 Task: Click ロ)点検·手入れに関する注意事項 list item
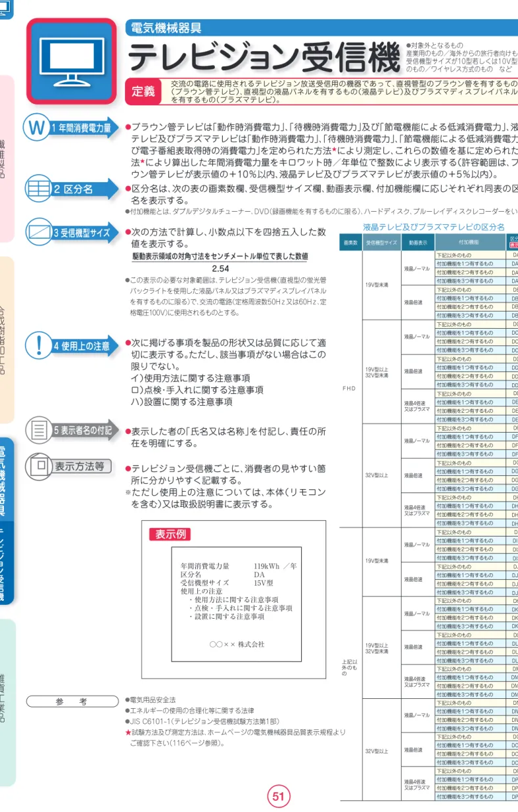coord(198,390)
